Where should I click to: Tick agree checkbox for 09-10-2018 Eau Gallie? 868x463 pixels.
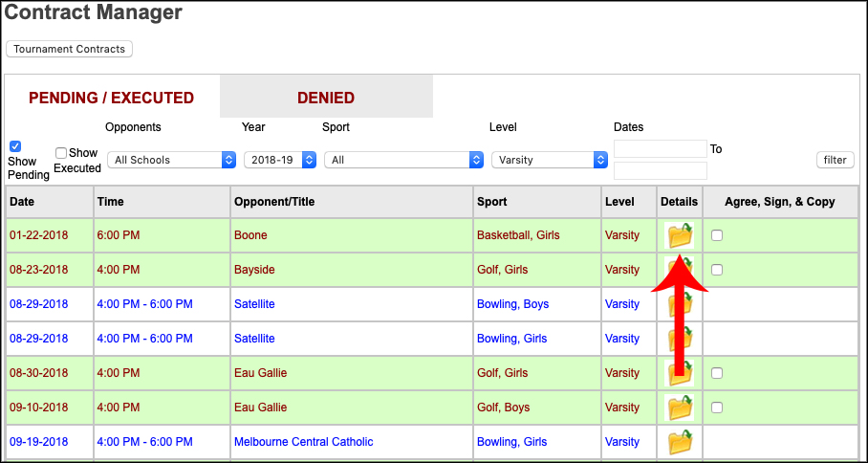pyautogui.click(x=717, y=408)
